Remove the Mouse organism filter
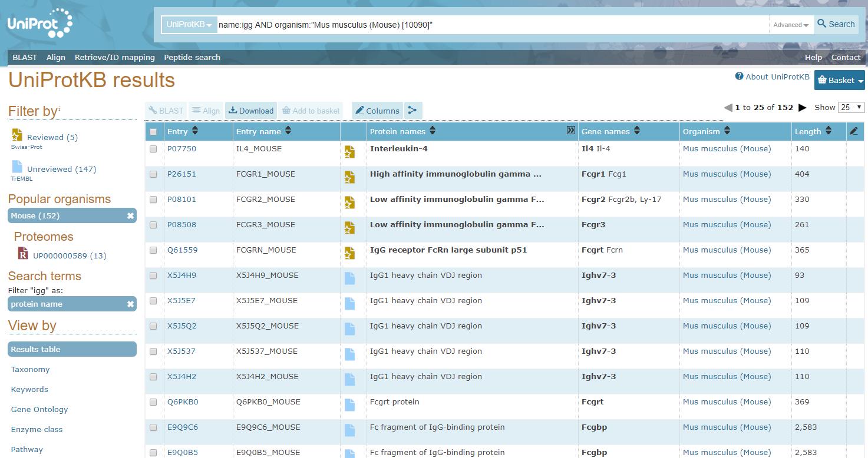 (x=130, y=216)
